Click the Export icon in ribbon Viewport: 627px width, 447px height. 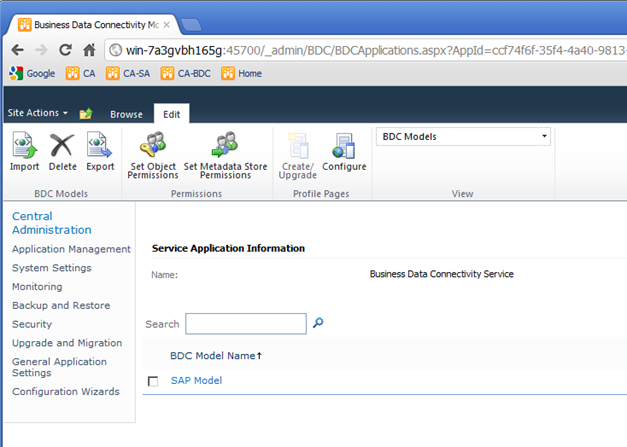(x=99, y=152)
